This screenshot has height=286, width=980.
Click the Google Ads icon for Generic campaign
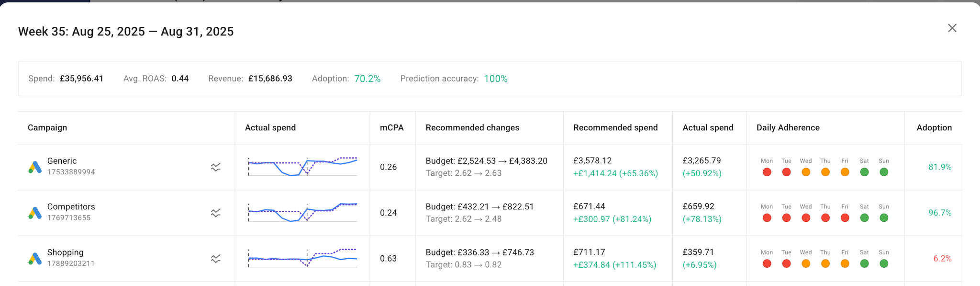[x=35, y=167]
